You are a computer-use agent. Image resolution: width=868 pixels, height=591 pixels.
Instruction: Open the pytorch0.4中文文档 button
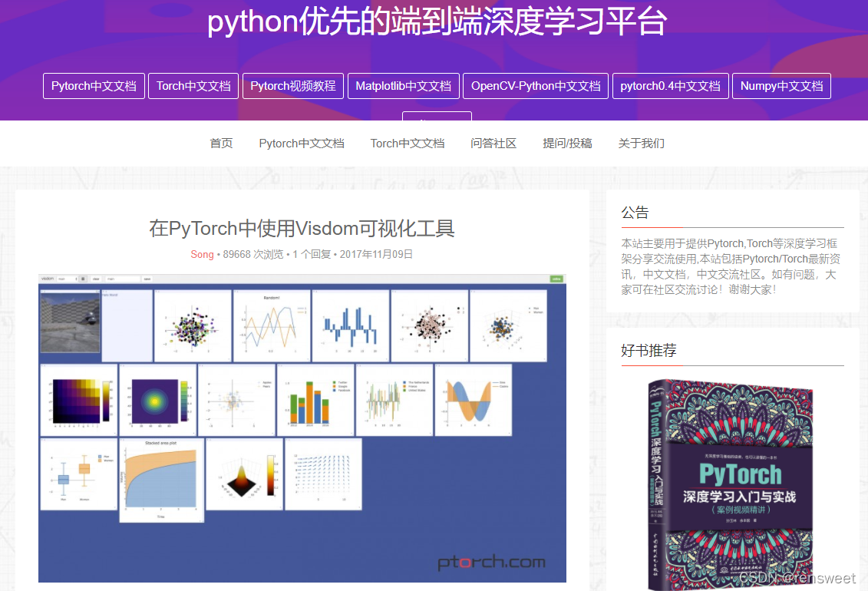pos(670,86)
